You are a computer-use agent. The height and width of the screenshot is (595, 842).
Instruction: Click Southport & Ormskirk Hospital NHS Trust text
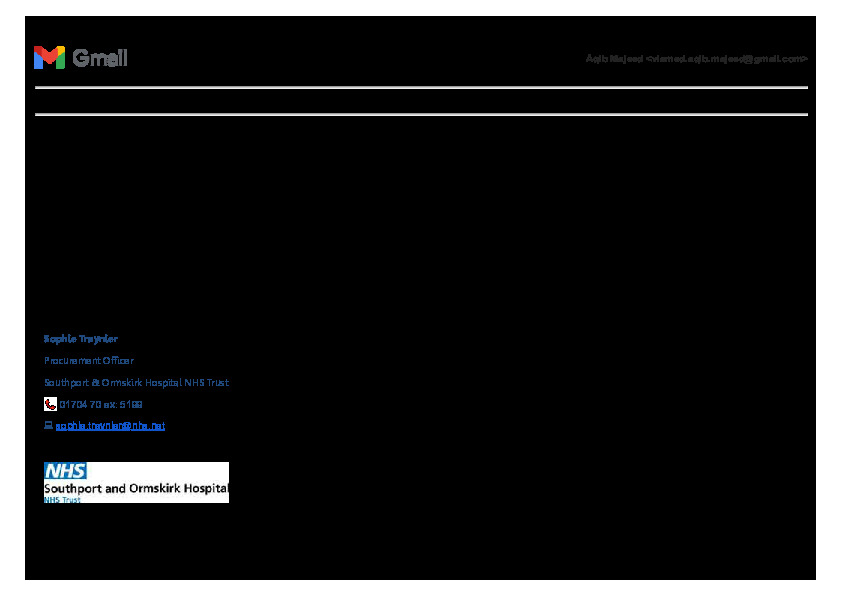(136, 383)
